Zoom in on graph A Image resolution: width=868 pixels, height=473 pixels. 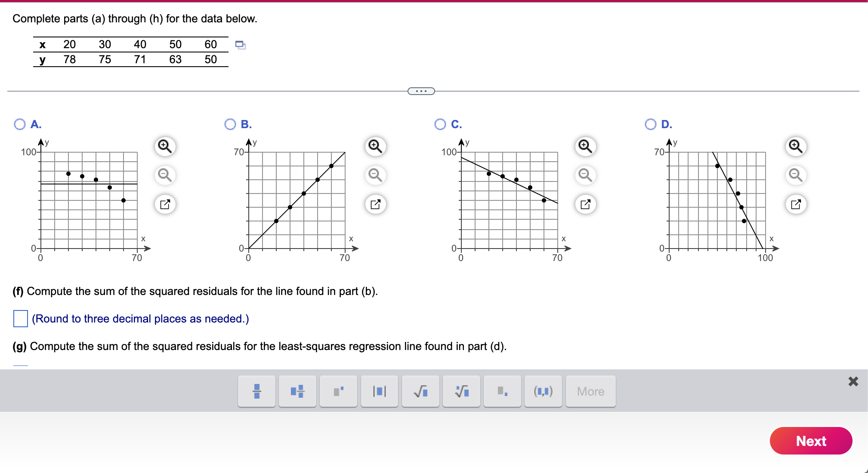pos(165,146)
